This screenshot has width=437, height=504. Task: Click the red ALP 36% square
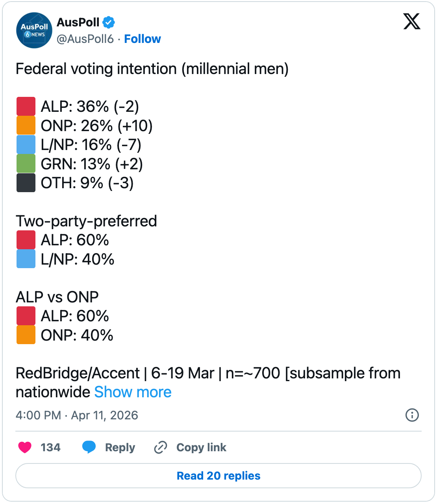coord(26,106)
